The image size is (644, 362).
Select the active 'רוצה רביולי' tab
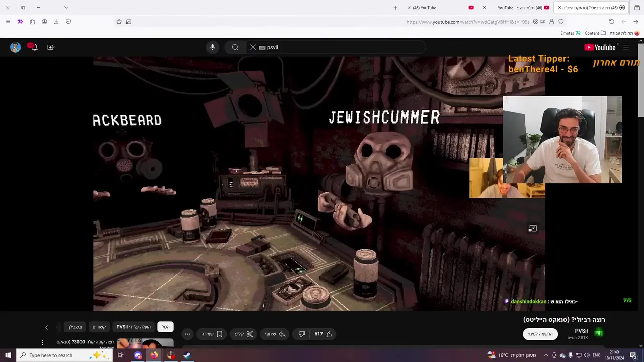click(591, 8)
